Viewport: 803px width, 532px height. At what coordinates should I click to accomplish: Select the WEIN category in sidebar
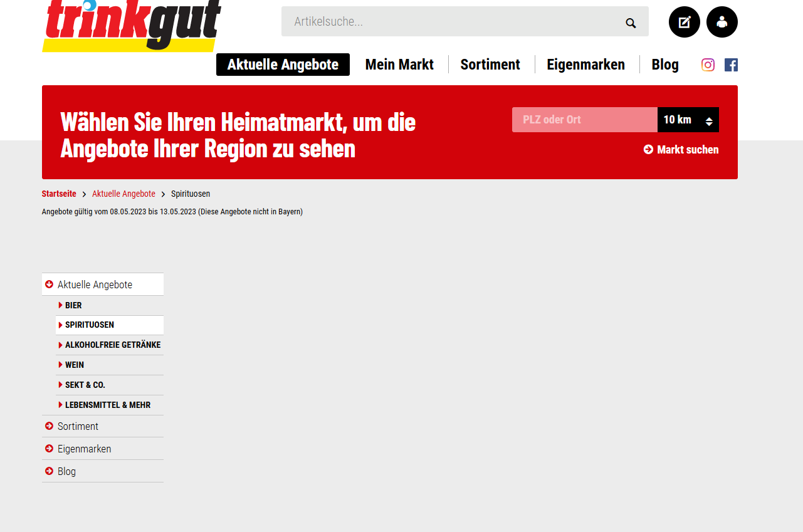[x=110, y=365]
